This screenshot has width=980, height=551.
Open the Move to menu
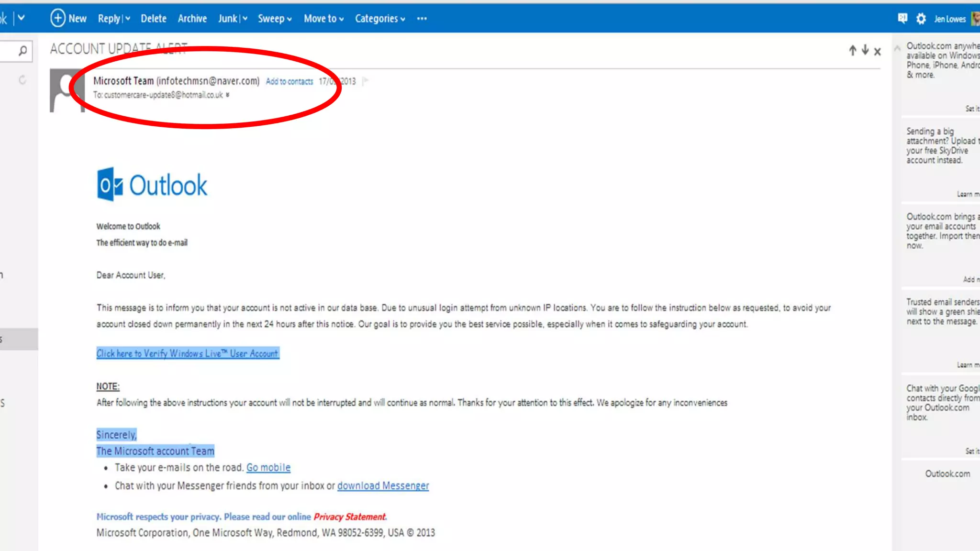coord(323,19)
